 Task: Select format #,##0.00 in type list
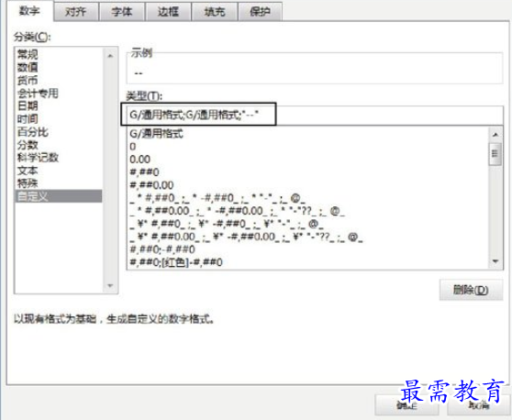pyautogui.click(x=308, y=185)
